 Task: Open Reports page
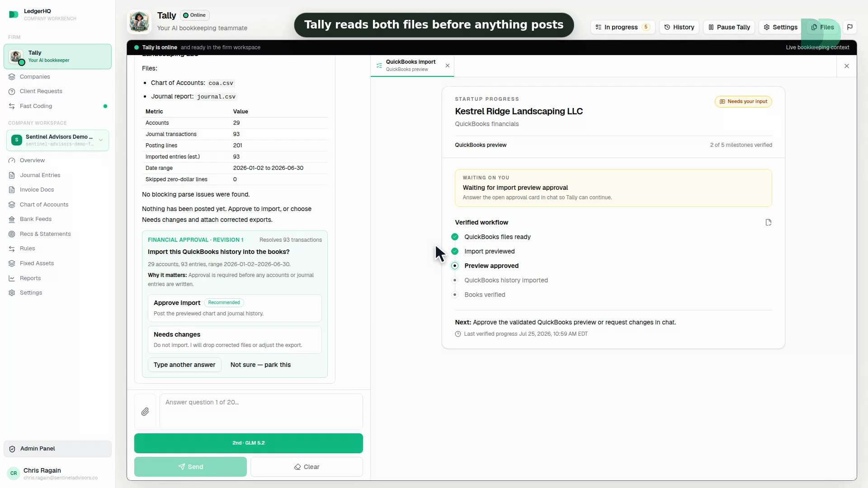pyautogui.click(x=30, y=278)
